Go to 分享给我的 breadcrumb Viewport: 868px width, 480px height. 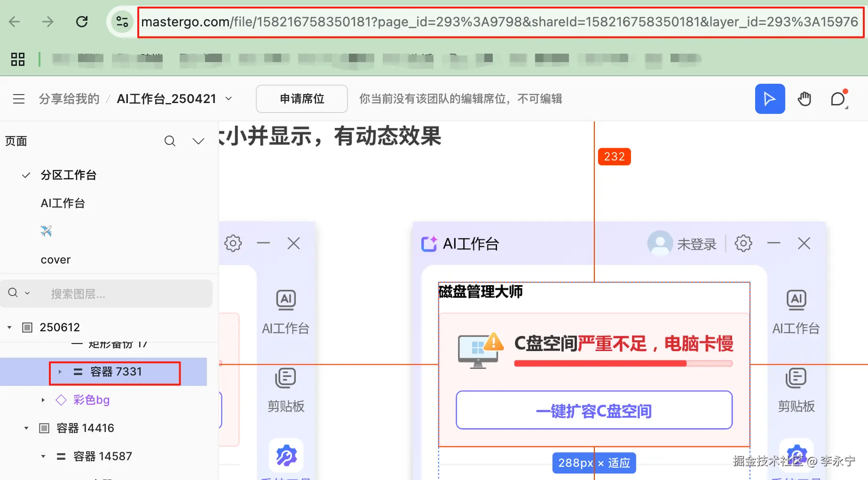(69, 99)
